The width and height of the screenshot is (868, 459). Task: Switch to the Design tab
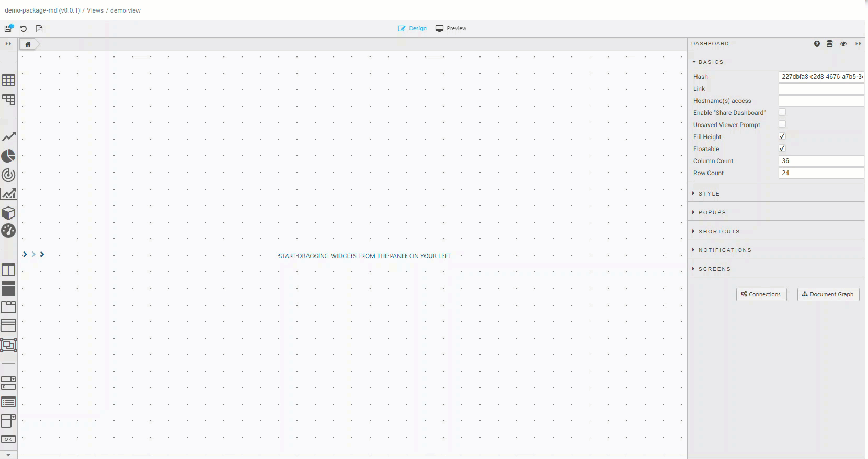tap(412, 28)
